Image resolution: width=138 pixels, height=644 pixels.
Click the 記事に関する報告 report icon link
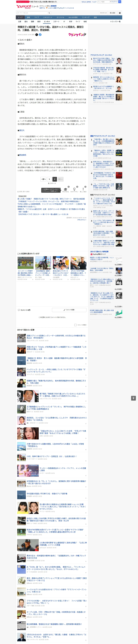coord(23,192)
